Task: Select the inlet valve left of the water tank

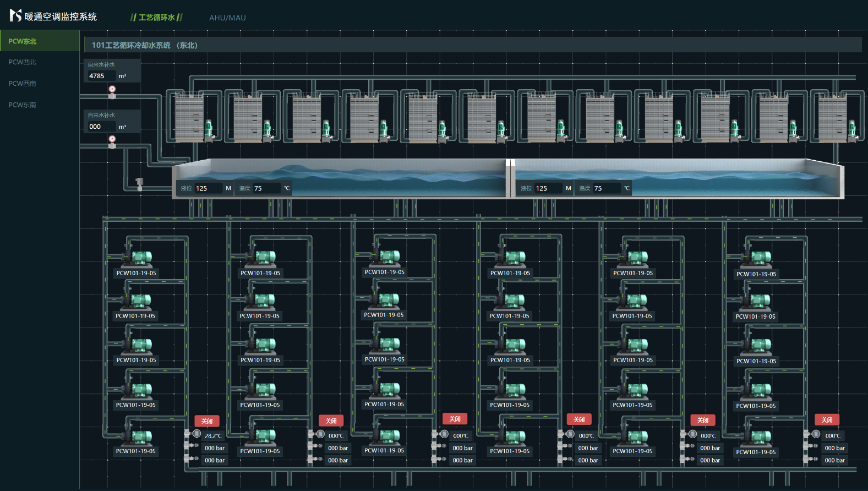Action: [139, 184]
